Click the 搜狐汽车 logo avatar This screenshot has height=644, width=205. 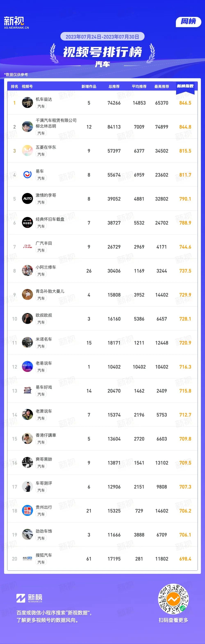click(x=27, y=558)
